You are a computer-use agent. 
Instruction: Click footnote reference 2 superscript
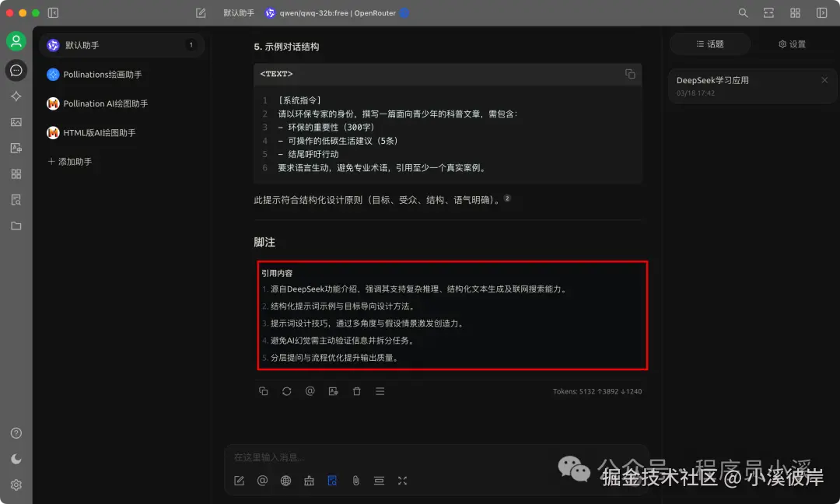507,198
